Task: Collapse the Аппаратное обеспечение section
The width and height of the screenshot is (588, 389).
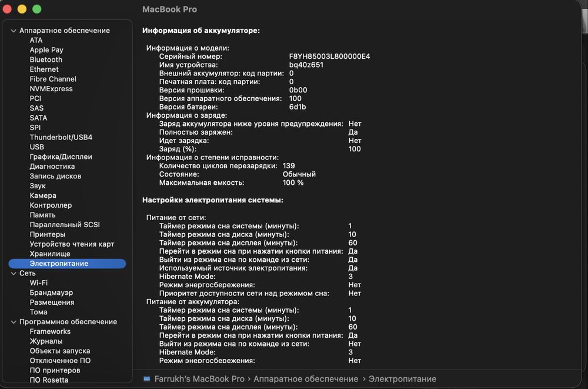Action: pyautogui.click(x=14, y=31)
